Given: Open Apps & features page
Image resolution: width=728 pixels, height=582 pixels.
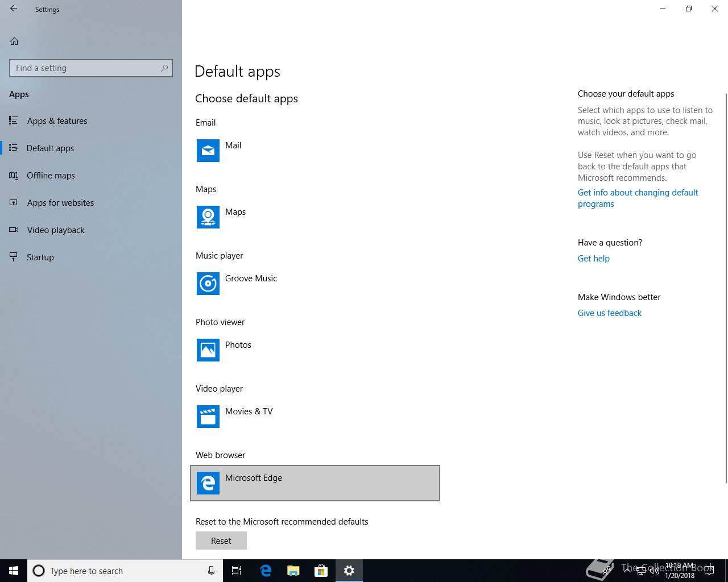Looking at the screenshot, I should coord(91,120).
